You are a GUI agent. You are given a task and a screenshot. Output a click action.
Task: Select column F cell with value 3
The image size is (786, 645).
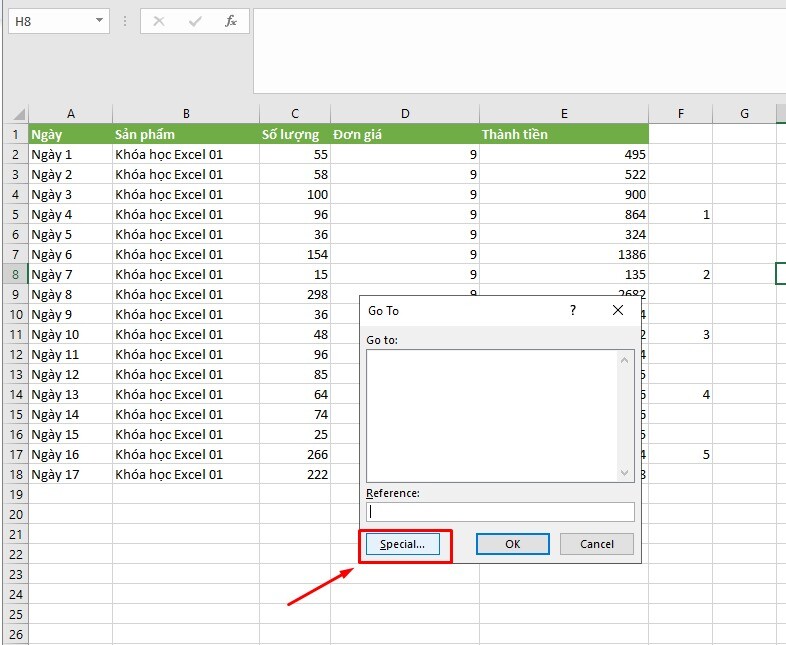point(680,334)
